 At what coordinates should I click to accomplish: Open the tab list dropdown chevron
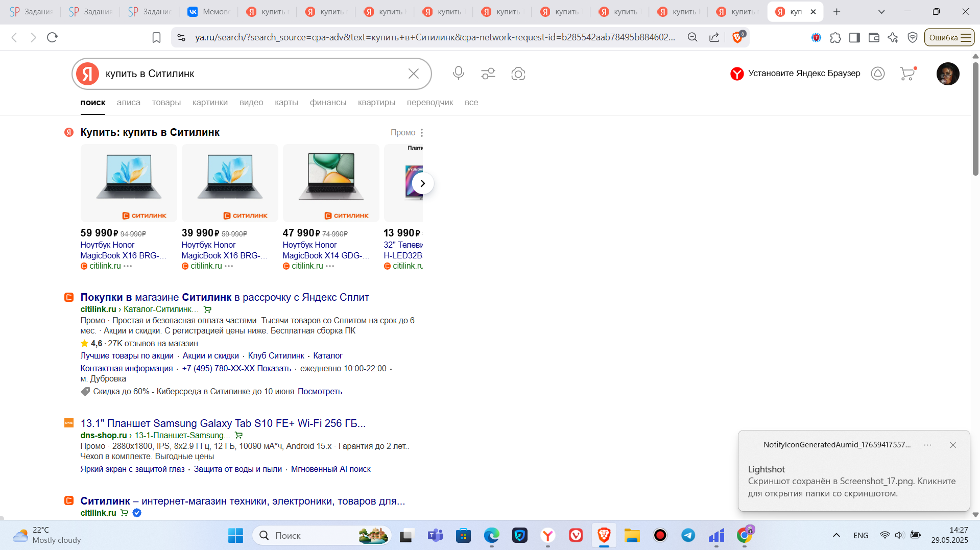[881, 12]
